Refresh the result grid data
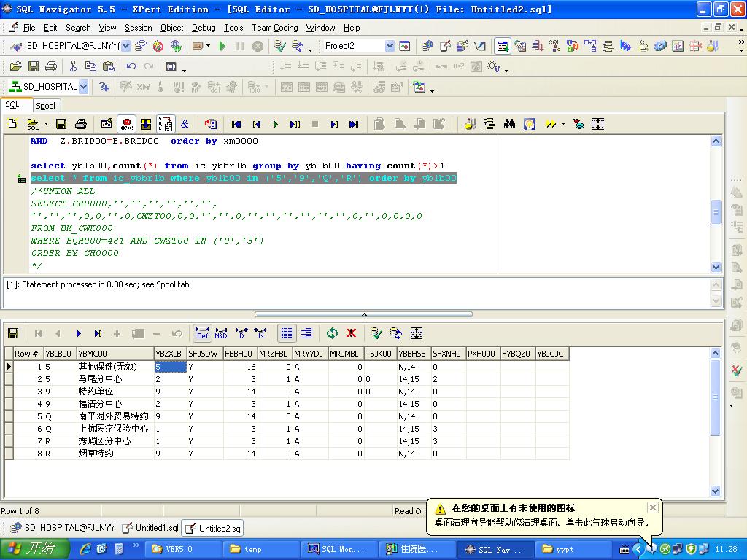 [332, 333]
